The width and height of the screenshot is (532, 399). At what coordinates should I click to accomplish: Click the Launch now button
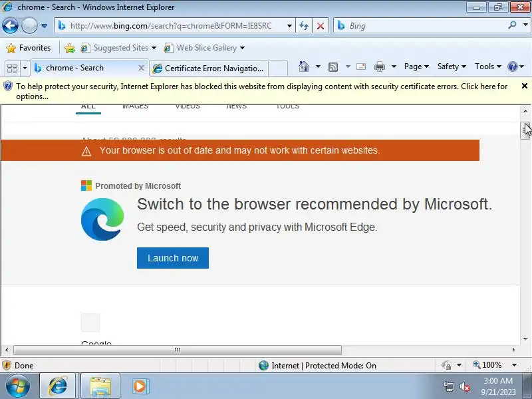click(x=173, y=258)
